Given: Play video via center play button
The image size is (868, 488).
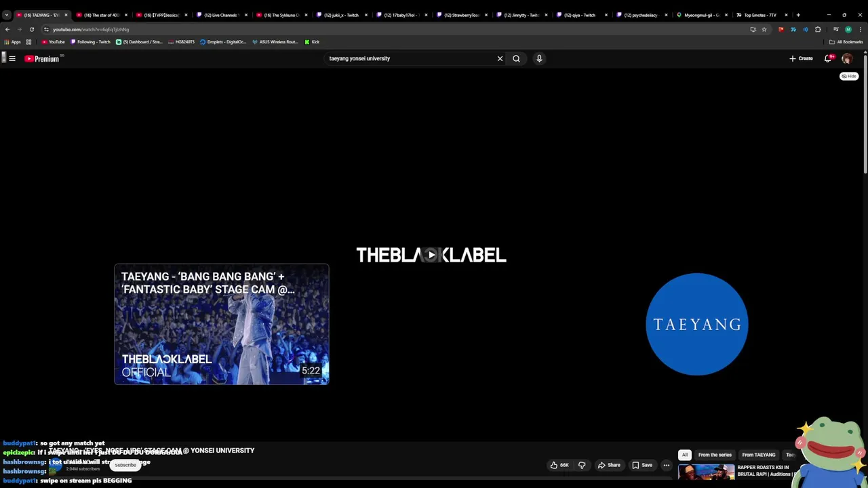Looking at the screenshot, I should coord(431,255).
